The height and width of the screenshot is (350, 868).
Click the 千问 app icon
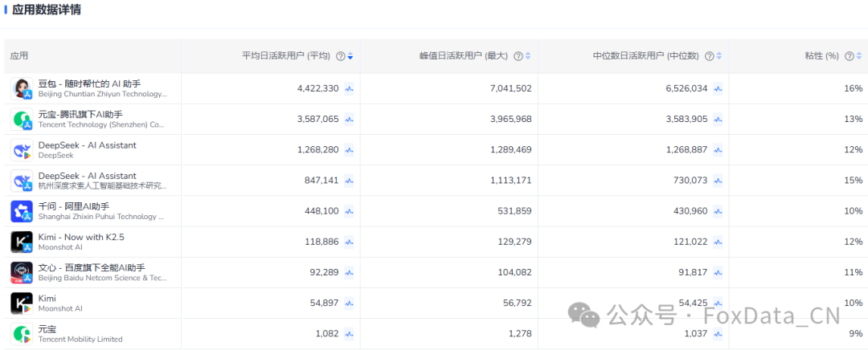pyautogui.click(x=22, y=211)
